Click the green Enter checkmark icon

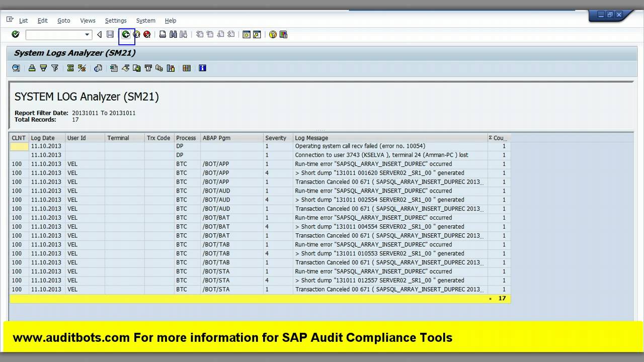(x=16, y=34)
